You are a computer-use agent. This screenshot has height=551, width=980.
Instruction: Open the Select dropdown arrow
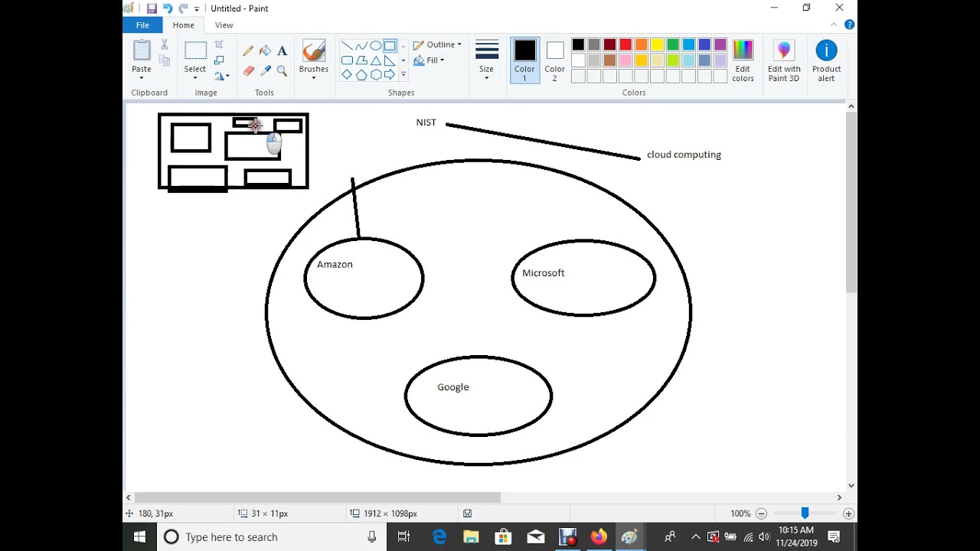(195, 78)
